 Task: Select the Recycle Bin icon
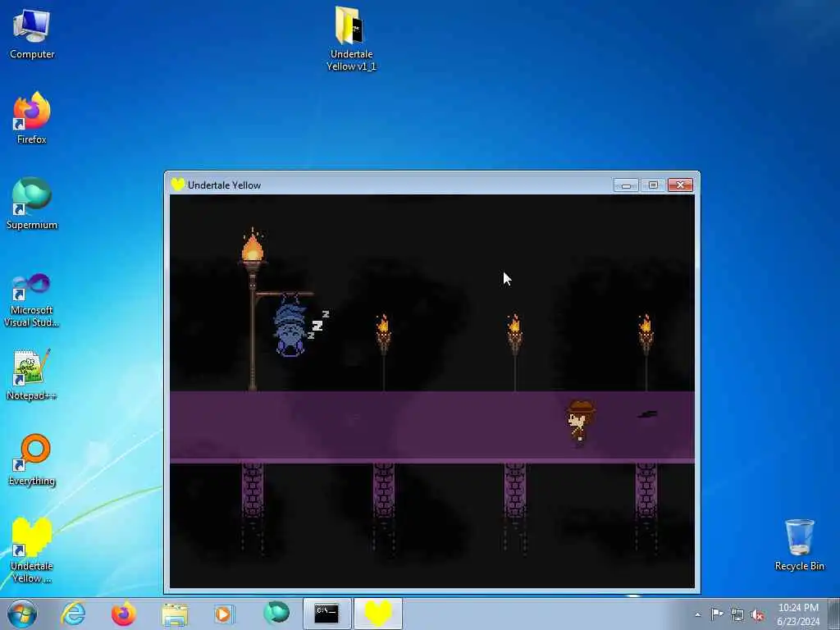coord(799,545)
